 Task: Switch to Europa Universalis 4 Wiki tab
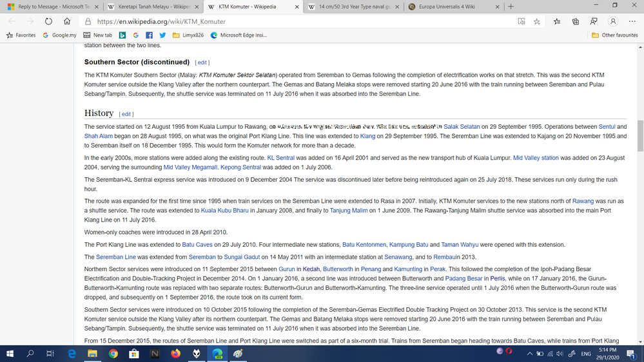[x=453, y=6]
